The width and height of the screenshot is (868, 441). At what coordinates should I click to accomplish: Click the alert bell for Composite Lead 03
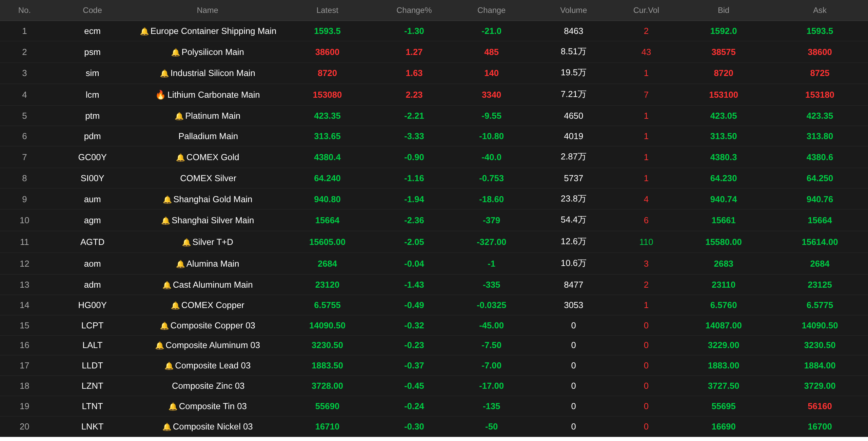(169, 366)
